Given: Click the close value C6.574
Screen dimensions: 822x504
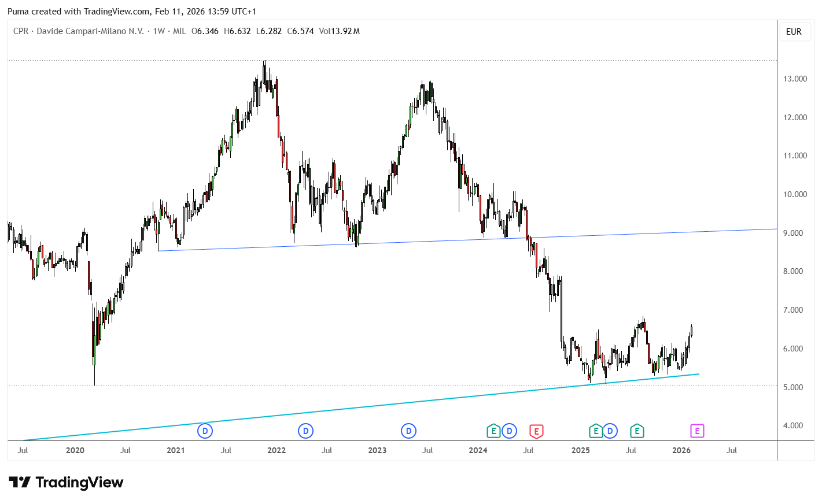Looking at the screenshot, I should [301, 31].
